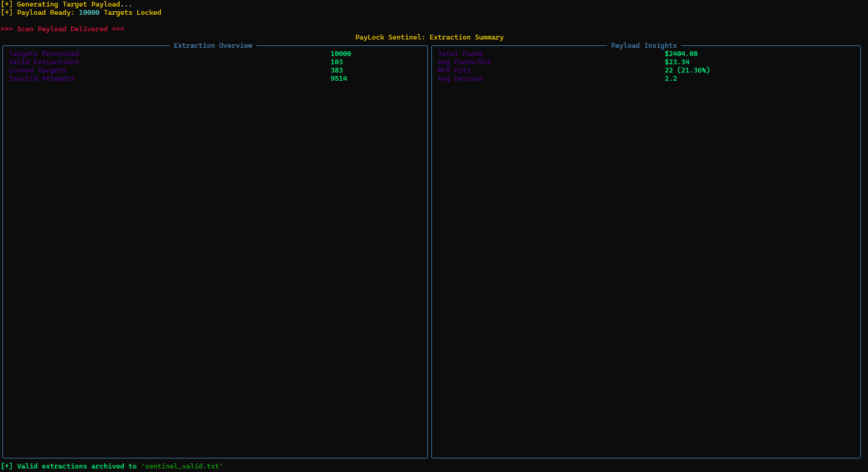
Task: Select the 'Avg Devices' label
Action: coord(460,78)
